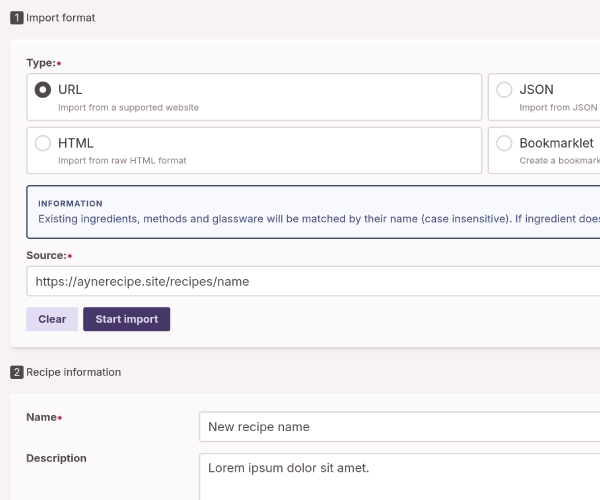This screenshot has height=500, width=600.
Task: Click "Import from raw HTML format" text
Action: tap(122, 160)
